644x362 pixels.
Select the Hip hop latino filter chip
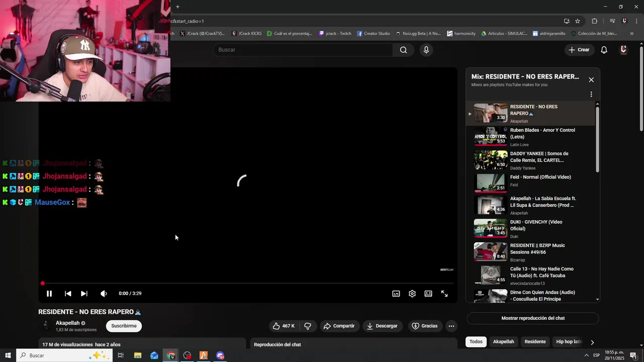pos(569,342)
